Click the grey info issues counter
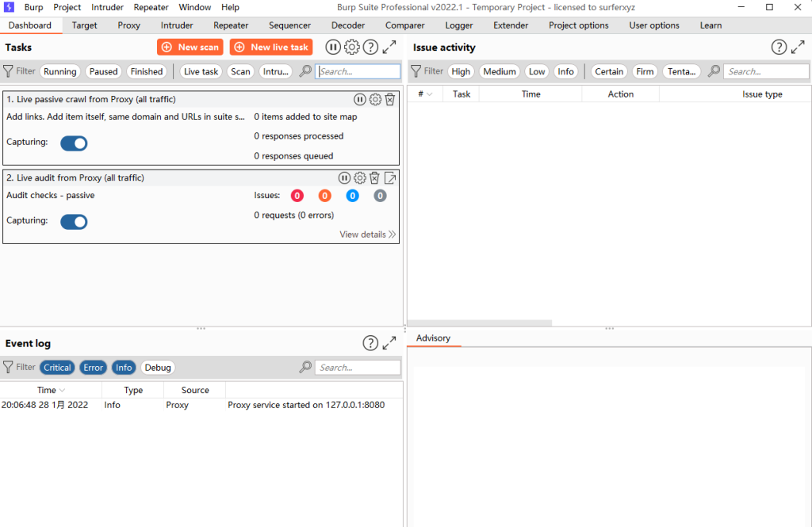812x527 pixels. (x=380, y=196)
